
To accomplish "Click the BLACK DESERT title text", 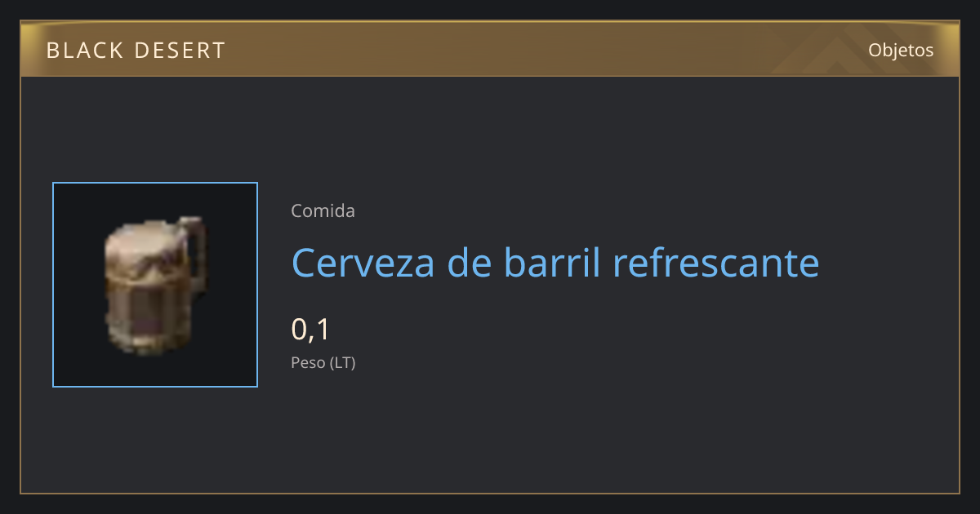I will point(136,51).
